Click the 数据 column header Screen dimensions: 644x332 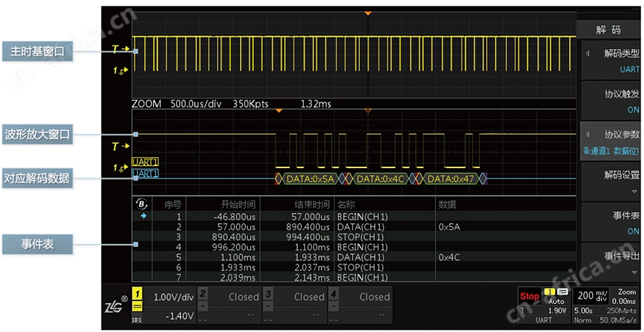click(447, 204)
